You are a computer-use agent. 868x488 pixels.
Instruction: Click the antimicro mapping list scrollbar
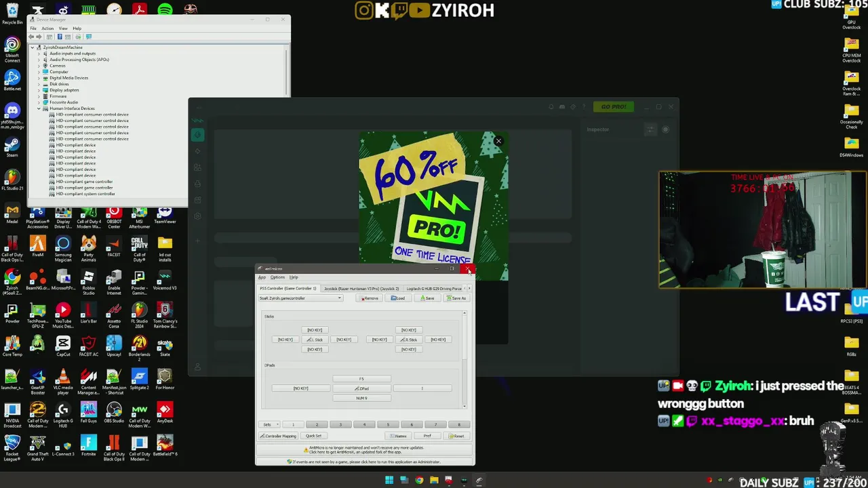(465, 360)
